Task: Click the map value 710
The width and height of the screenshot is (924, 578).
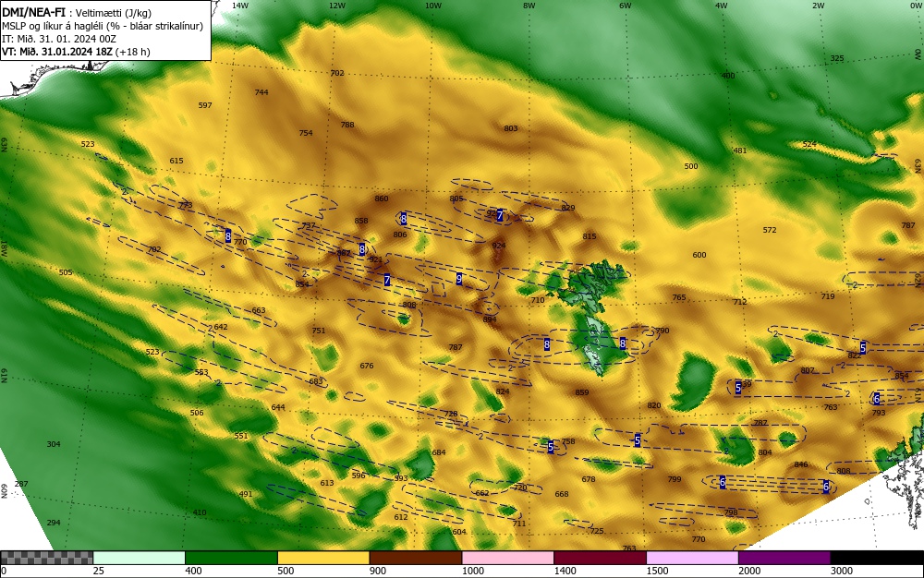Action: (x=538, y=300)
